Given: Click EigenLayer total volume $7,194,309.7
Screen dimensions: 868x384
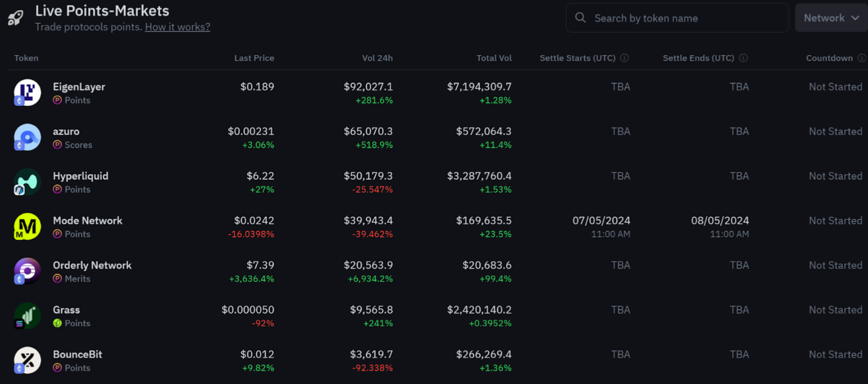Looking at the screenshot, I should [479, 87].
